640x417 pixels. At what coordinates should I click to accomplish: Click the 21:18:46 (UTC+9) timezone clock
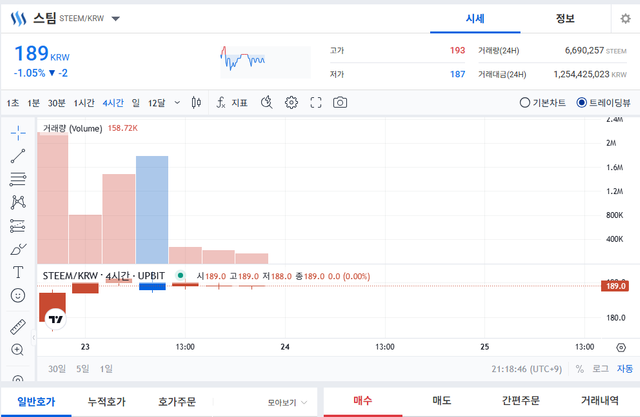[x=527, y=369]
